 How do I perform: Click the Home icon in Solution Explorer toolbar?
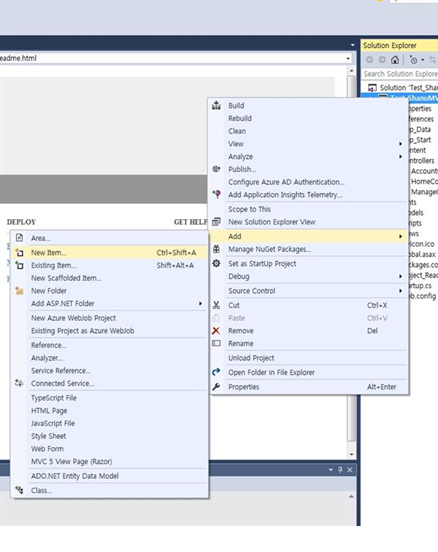[395, 60]
